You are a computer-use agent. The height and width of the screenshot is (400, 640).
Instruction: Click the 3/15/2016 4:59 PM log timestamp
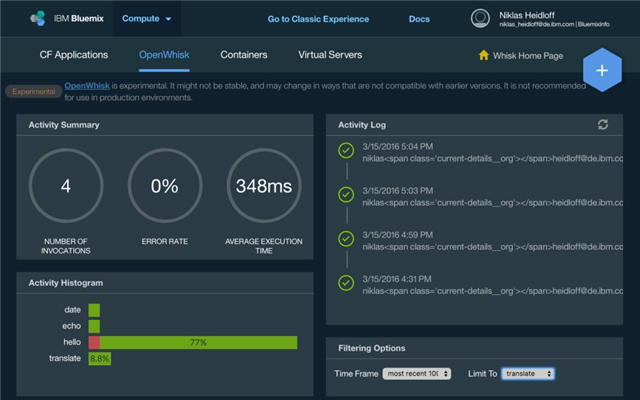(398, 235)
